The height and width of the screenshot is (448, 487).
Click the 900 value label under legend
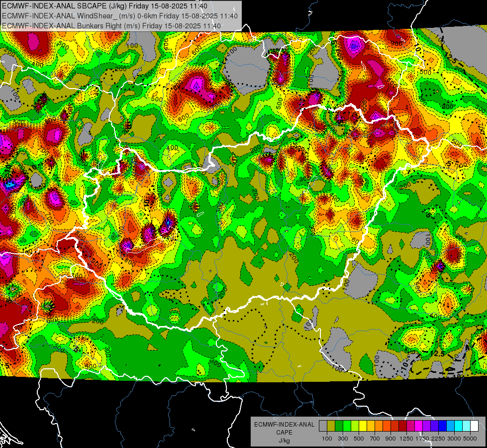point(390,439)
